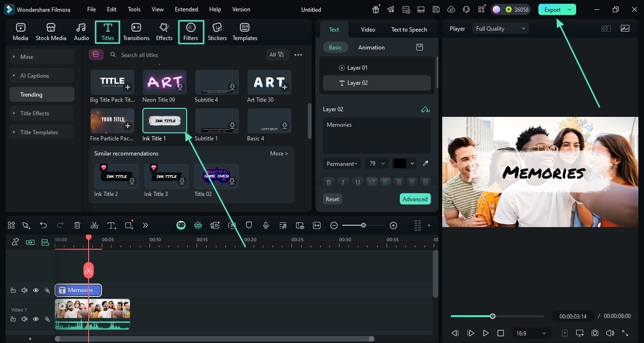This screenshot has width=644, height=343.
Task: Click the Delete trash icon
Action: (x=77, y=225)
